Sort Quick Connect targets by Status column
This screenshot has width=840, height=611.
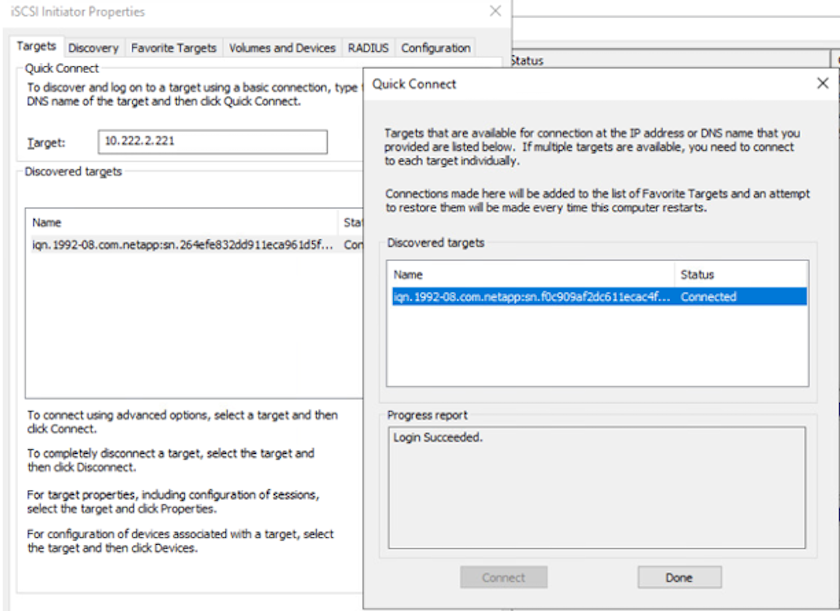[740, 274]
